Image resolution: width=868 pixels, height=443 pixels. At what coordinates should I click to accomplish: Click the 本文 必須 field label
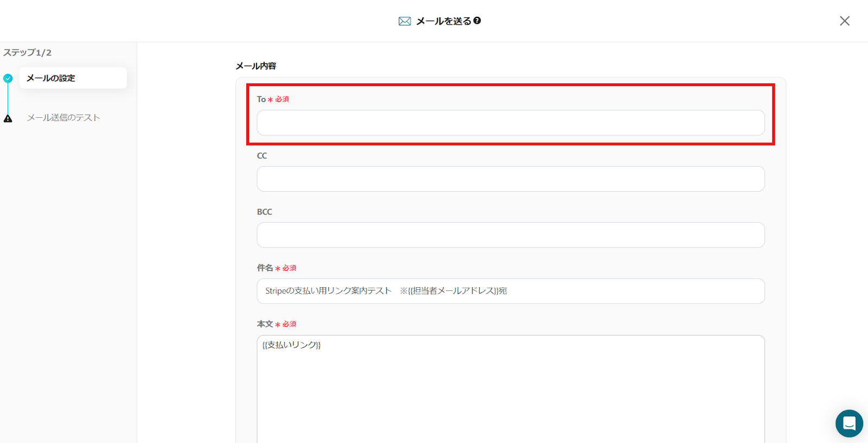point(276,324)
